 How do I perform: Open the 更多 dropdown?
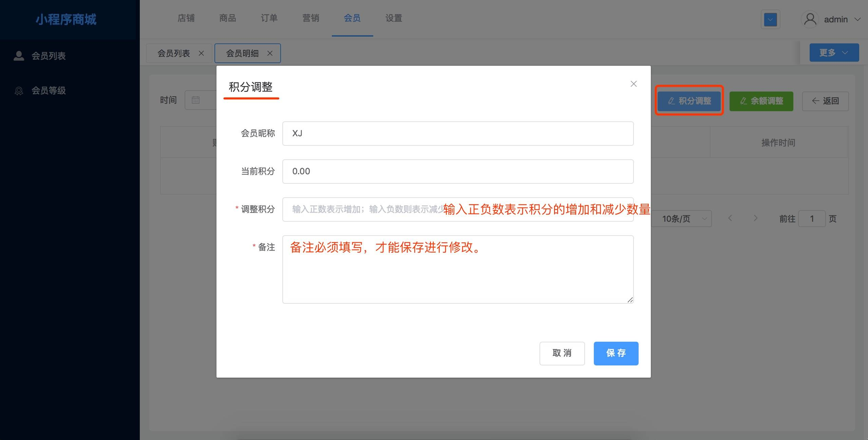click(x=834, y=53)
